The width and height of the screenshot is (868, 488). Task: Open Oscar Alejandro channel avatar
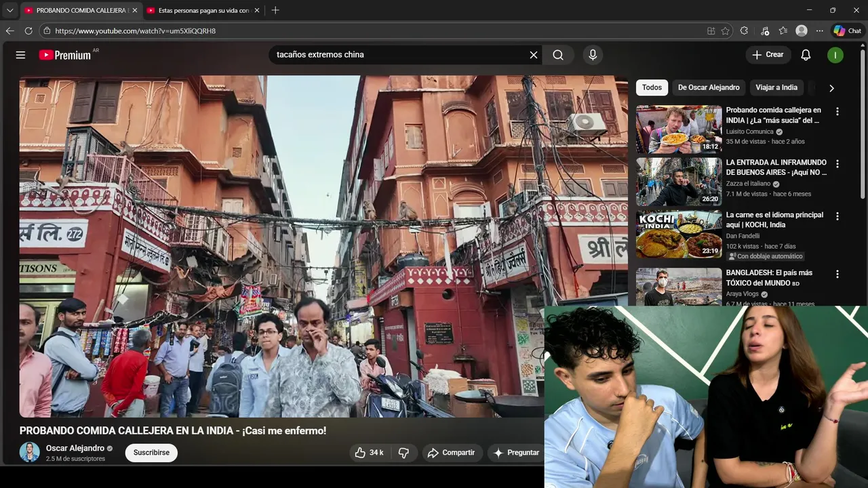tap(30, 452)
